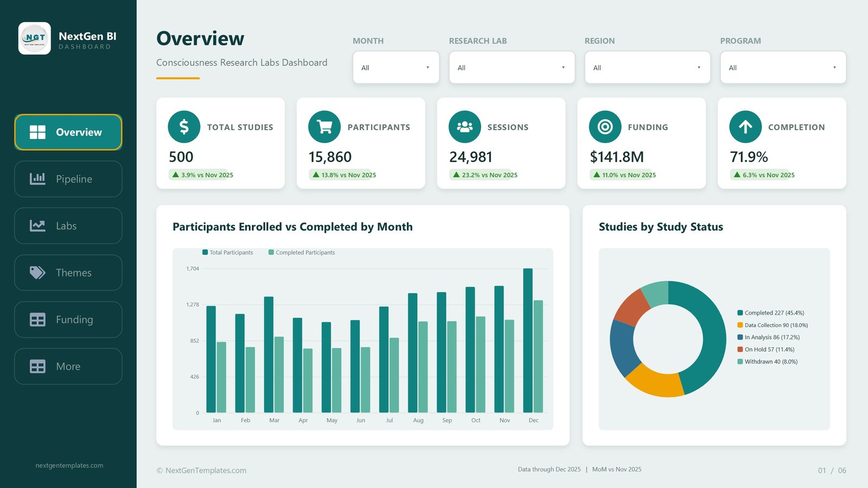This screenshot has height=488, width=868.
Task: Click the green triangle beside 6.3% vs Nov 2025
Action: 737,175
